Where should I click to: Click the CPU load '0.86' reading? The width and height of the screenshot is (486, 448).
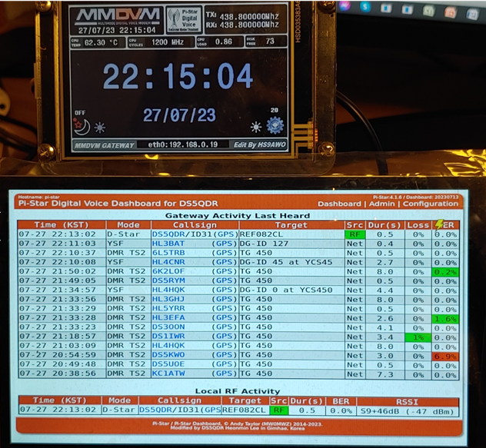224,41
